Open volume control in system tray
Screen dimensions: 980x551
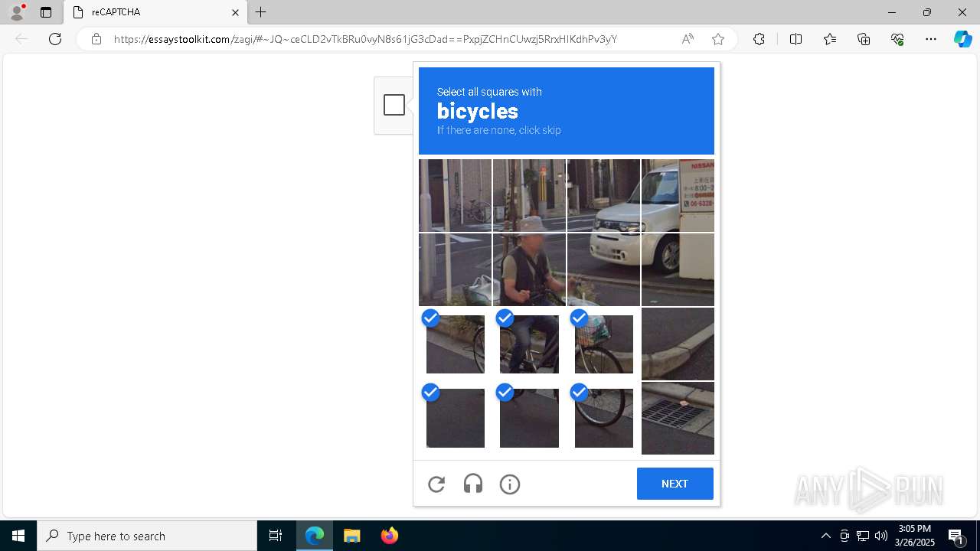click(x=881, y=536)
